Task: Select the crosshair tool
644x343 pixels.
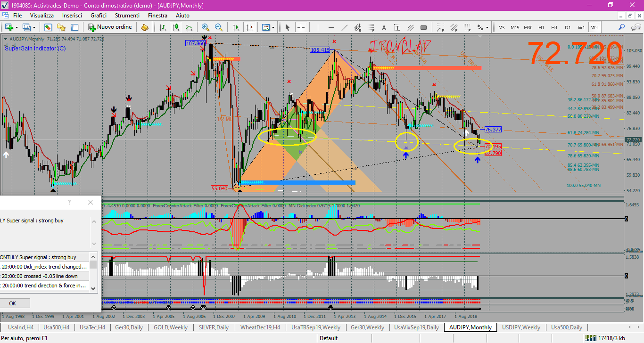Action: [300, 27]
